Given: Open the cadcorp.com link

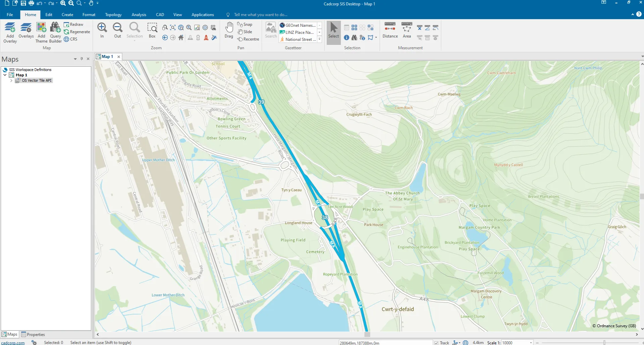Looking at the screenshot, I should (13, 343).
